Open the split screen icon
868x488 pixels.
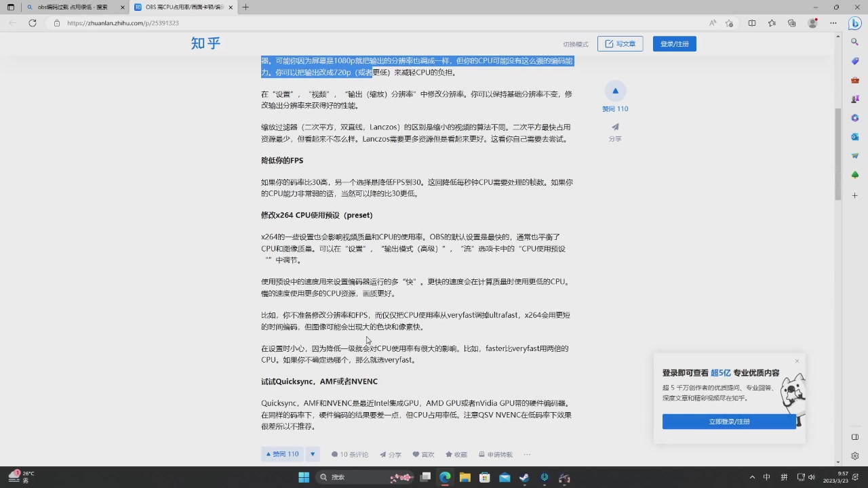(752, 23)
